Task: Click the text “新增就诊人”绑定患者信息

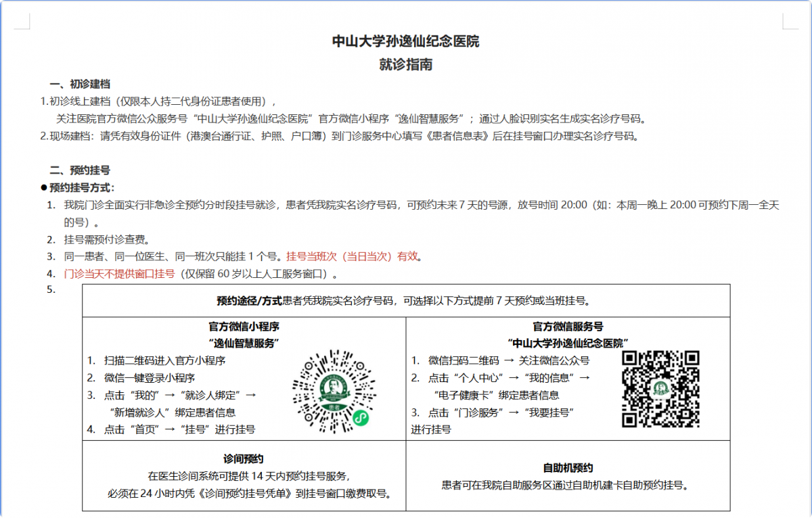Action: pyautogui.click(x=173, y=412)
